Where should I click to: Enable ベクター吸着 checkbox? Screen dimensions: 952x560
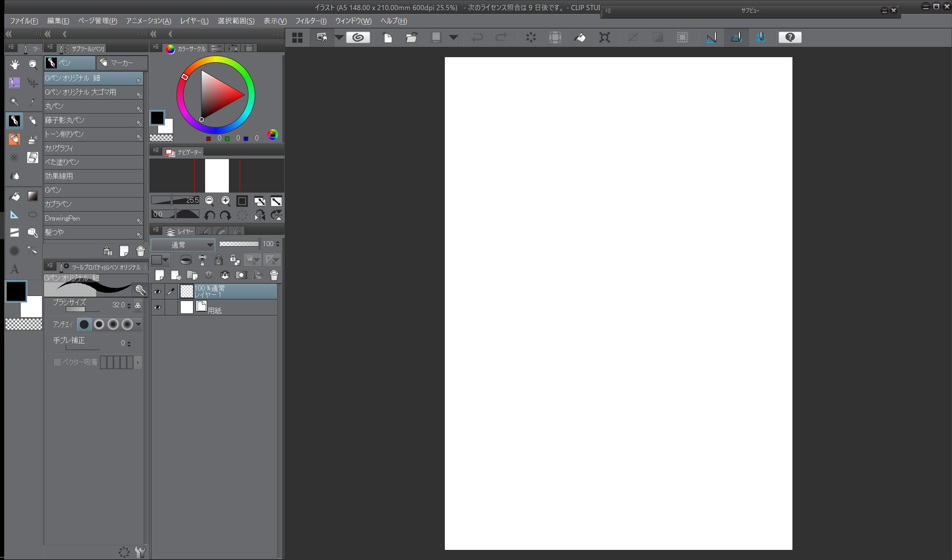57,362
